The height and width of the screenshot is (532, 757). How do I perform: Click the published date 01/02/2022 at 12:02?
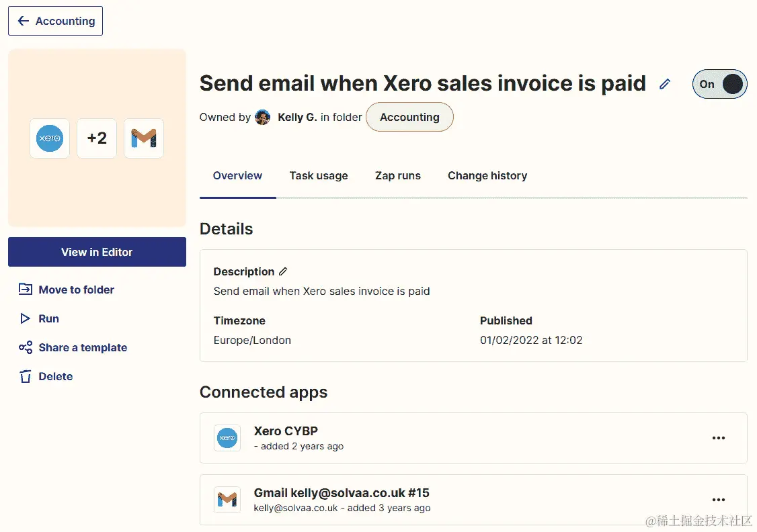(531, 340)
